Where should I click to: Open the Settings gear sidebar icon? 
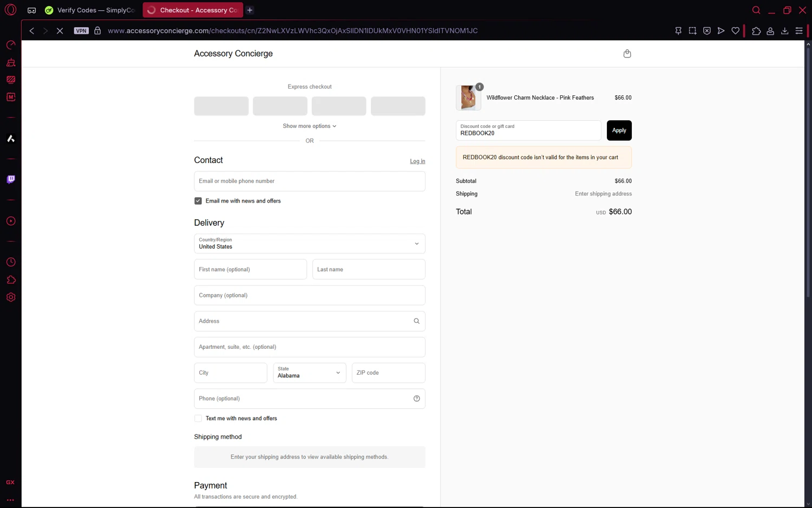click(11, 297)
